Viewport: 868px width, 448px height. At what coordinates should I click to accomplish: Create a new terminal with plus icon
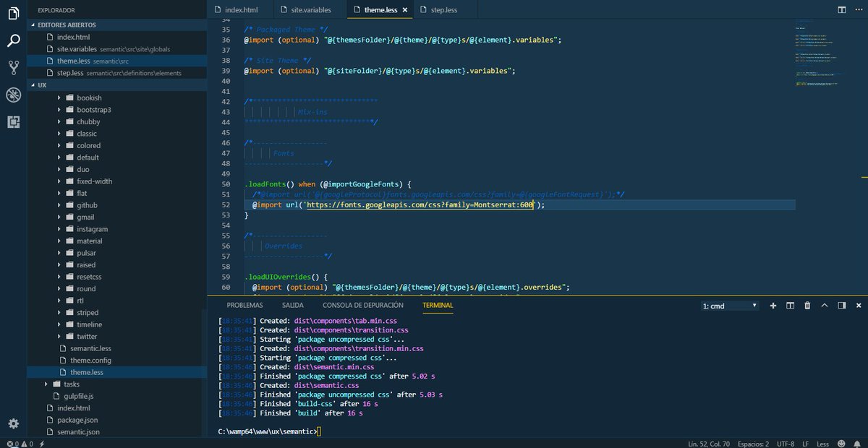click(773, 306)
